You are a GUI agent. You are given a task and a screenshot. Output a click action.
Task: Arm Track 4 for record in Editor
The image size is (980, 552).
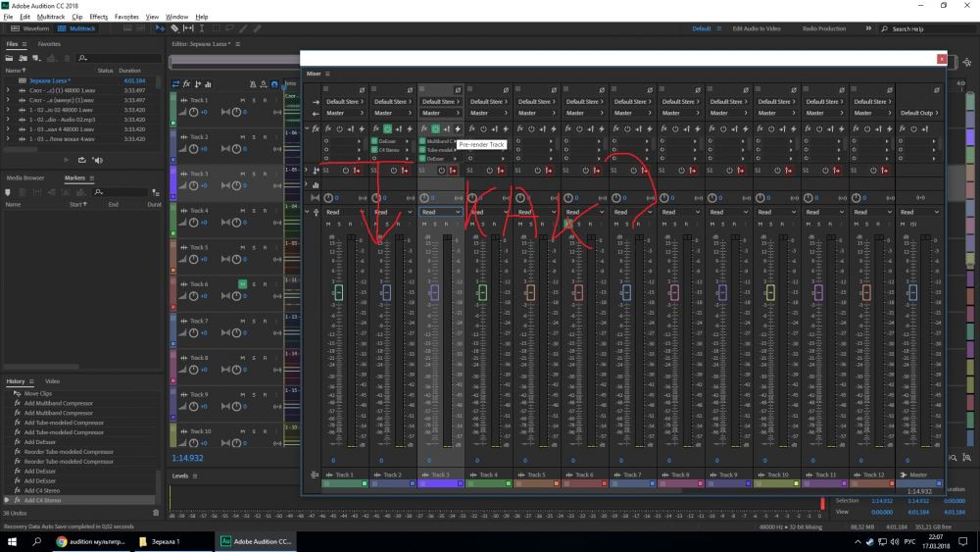pyautogui.click(x=265, y=211)
